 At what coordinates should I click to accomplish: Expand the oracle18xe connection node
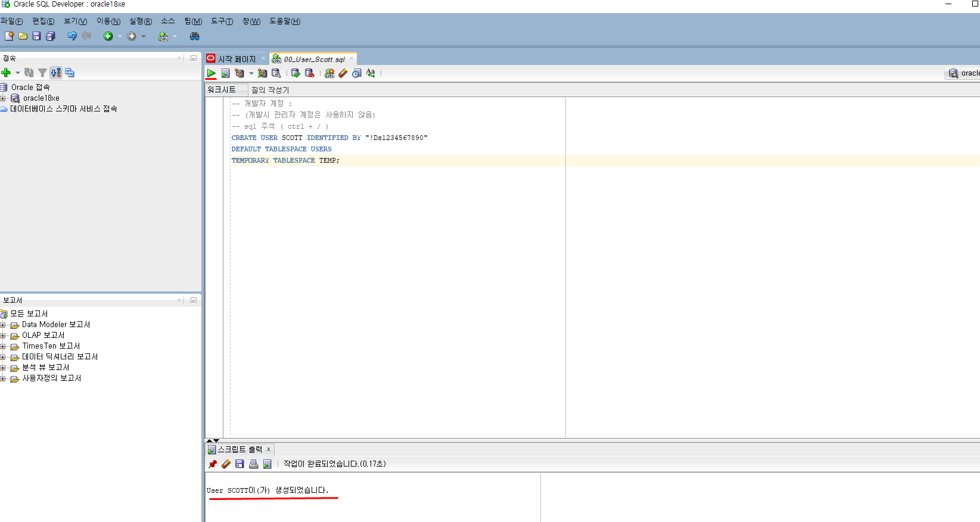click(x=3, y=98)
